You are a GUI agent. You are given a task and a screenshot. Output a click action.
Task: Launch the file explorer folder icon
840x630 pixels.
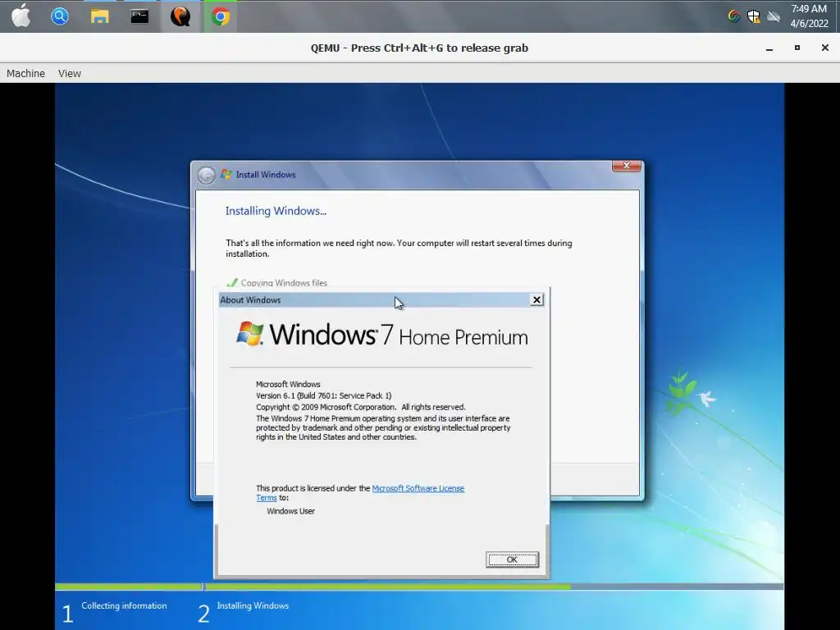99,16
